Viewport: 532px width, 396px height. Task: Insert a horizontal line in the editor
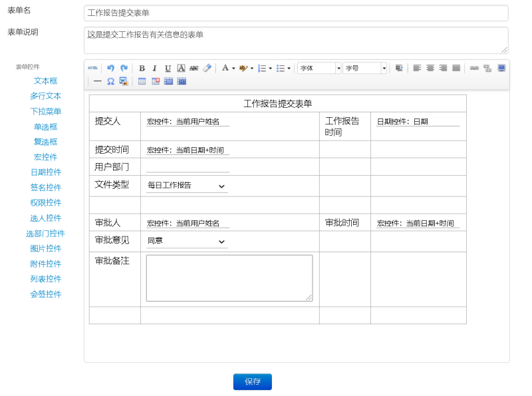click(96, 81)
